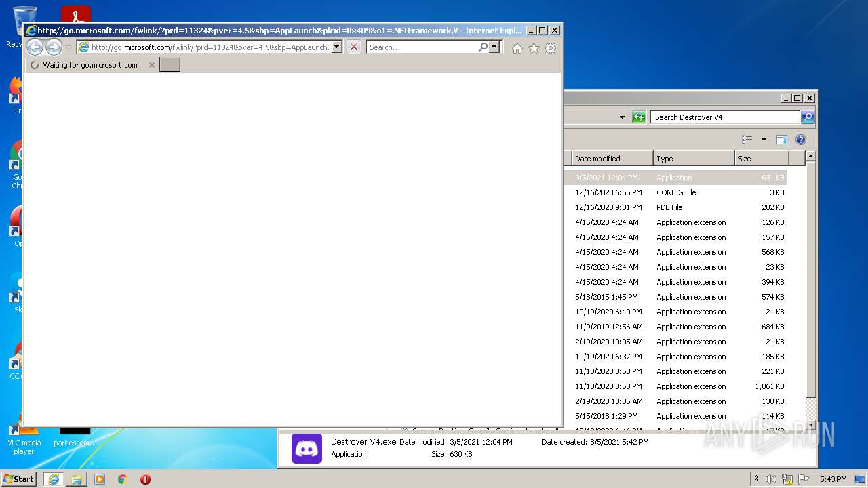Expand the address bar autocomplete dropdown
Image resolution: width=868 pixels, height=488 pixels.
[337, 47]
